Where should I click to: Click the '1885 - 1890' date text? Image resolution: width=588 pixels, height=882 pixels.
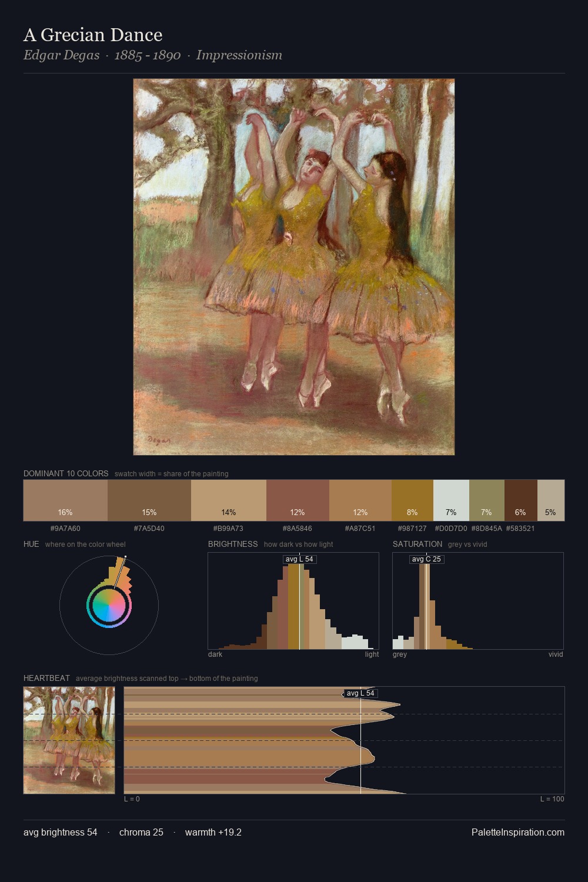click(148, 55)
